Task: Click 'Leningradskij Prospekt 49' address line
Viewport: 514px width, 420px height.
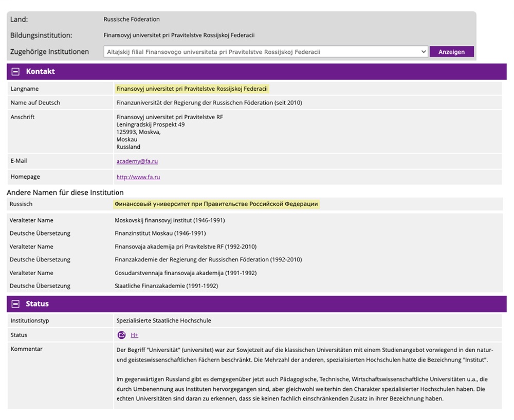Action: point(151,124)
